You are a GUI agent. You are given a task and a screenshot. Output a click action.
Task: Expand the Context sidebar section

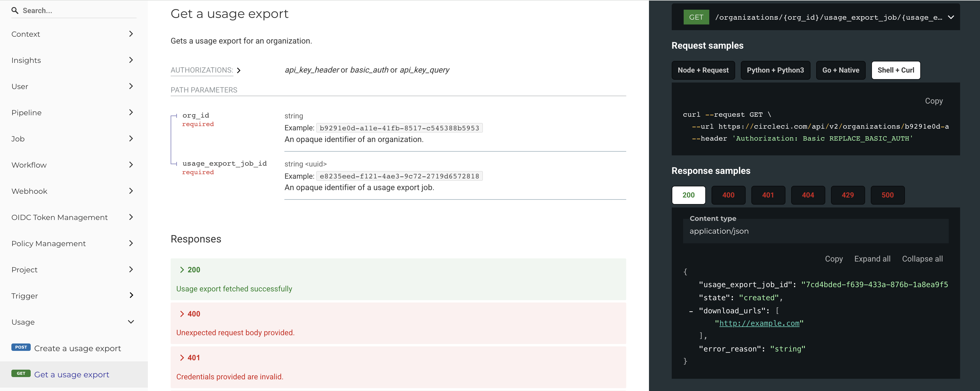(x=131, y=34)
